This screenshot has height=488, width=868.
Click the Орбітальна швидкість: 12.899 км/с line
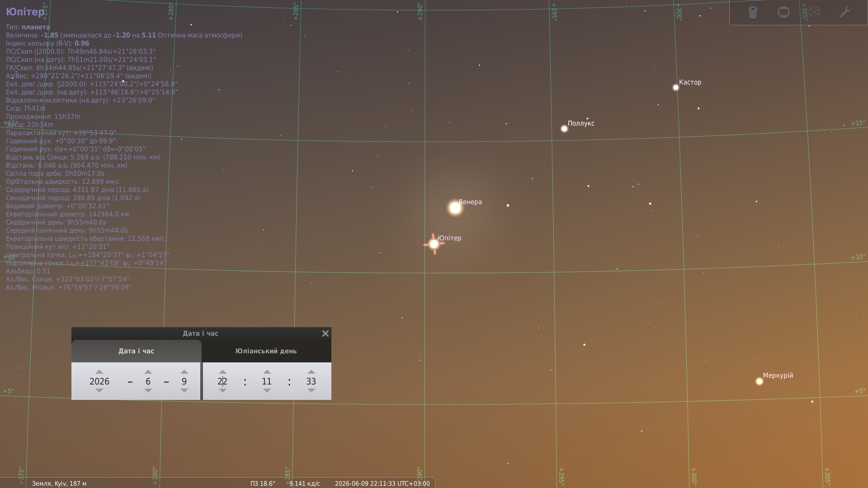point(63,182)
